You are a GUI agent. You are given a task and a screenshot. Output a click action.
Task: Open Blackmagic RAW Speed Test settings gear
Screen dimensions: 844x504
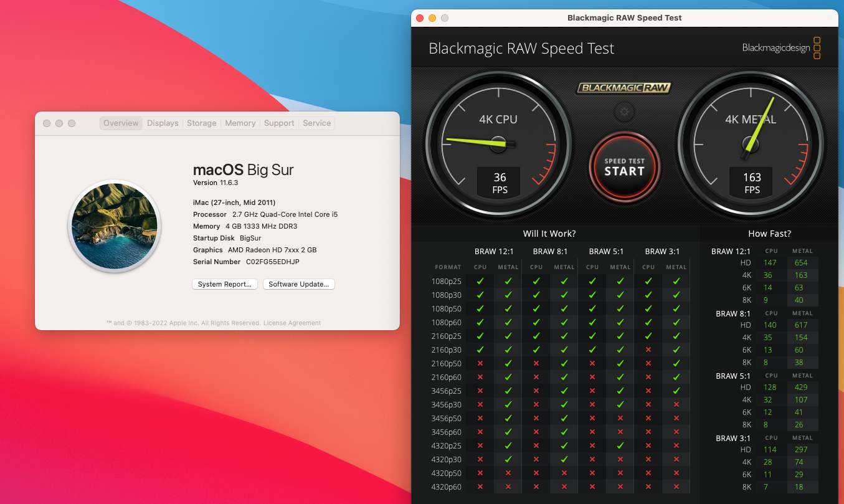pyautogui.click(x=624, y=112)
